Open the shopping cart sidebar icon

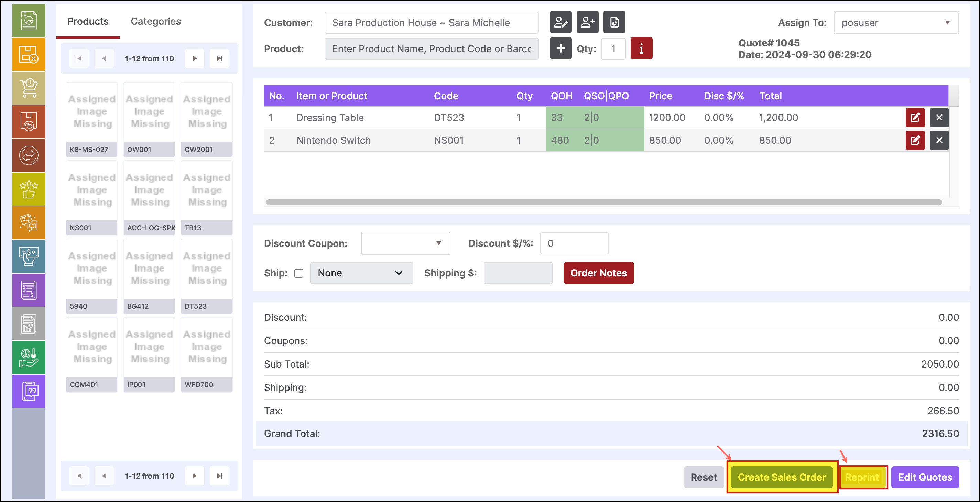[29, 88]
